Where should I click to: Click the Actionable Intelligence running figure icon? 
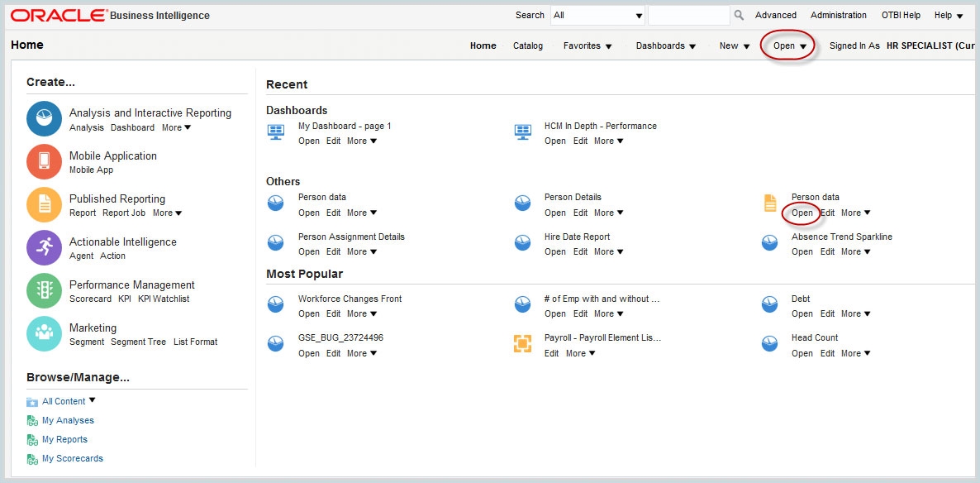click(44, 247)
